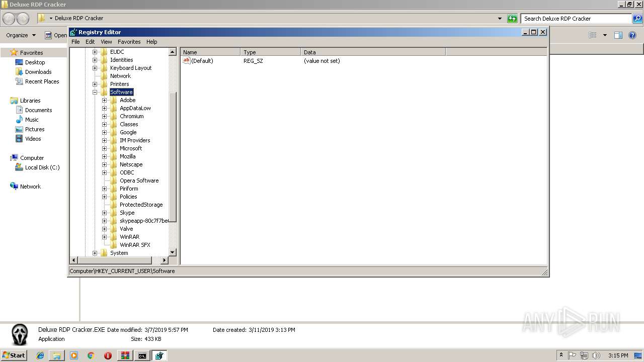Expand the Classes registry key
Viewport: 644px width, 362px height.
tap(104, 124)
